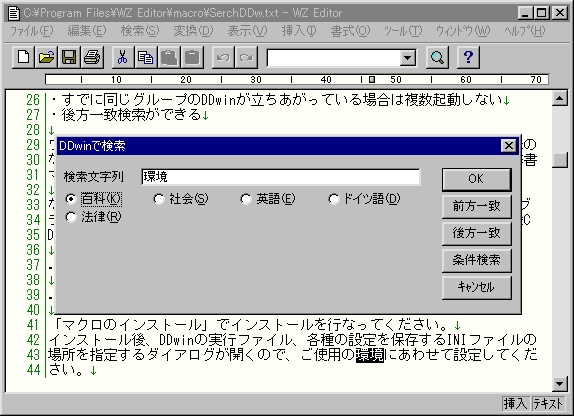Cut selection with scissors icon
574x416 pixels.
123,57
